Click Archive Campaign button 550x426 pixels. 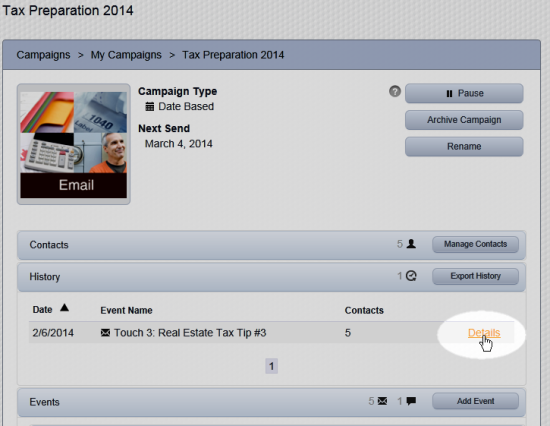click(x=464, y=120)
